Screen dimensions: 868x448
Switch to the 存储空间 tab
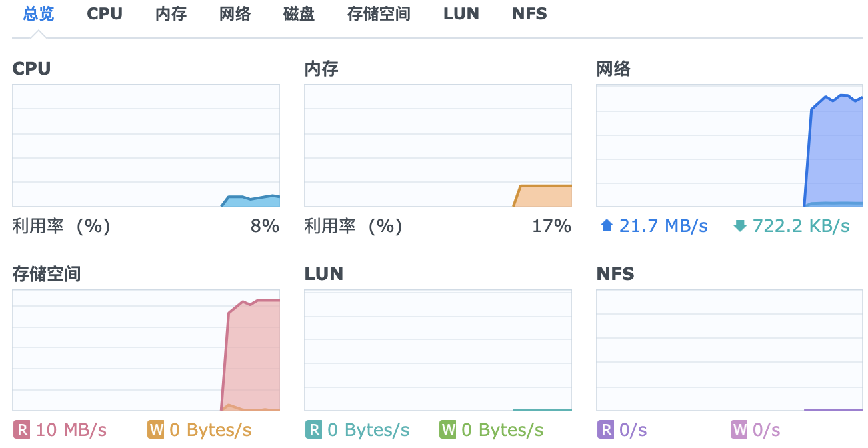pos(379,13)
